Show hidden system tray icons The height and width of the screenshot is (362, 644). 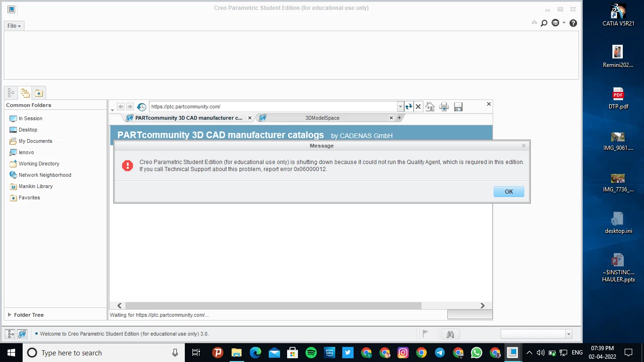coord(529,353)
